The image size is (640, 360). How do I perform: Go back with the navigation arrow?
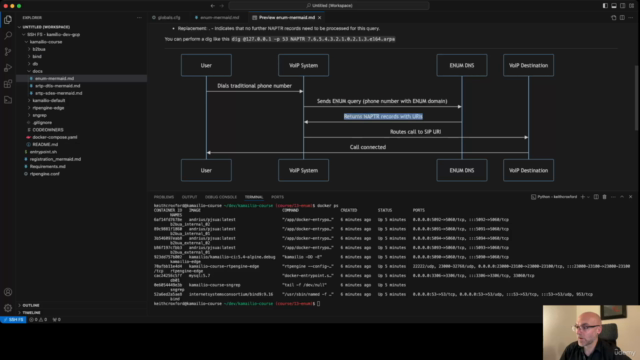[213, 6]
